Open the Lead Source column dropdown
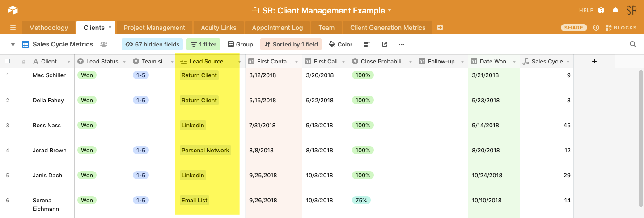This screenshot has width=644, height=218. (240, 62)
